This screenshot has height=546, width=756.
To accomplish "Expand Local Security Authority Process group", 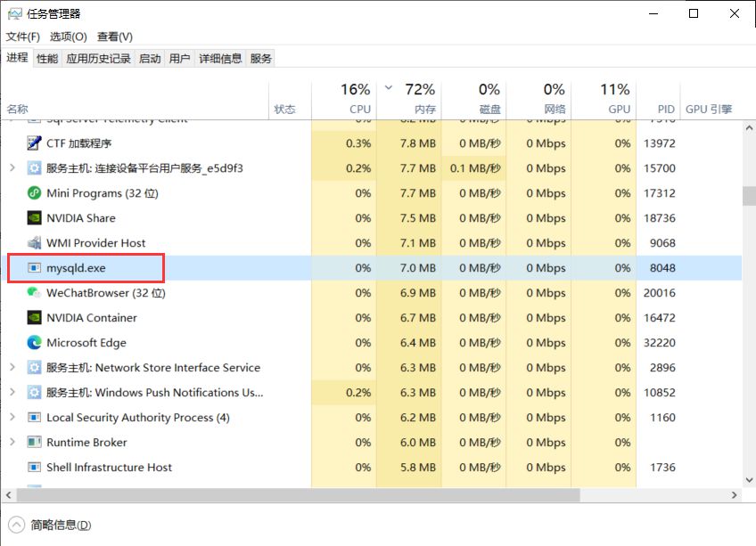I will 12,418.
